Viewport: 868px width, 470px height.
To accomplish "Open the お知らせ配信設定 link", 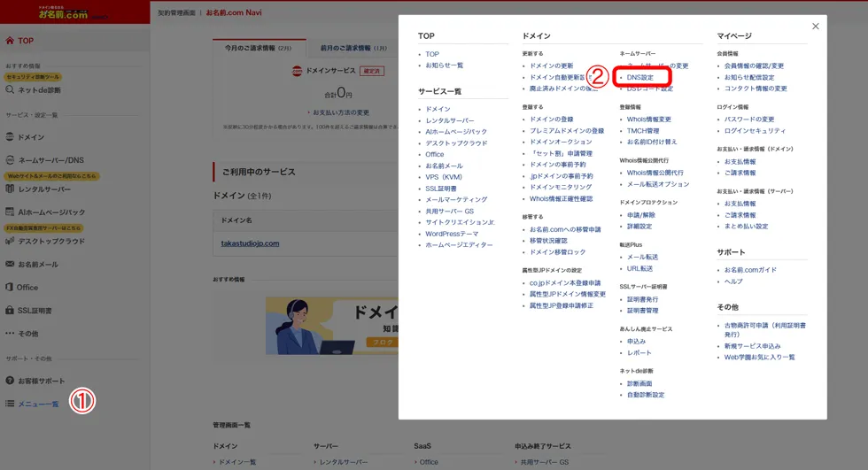I will [x=749, y=77].
